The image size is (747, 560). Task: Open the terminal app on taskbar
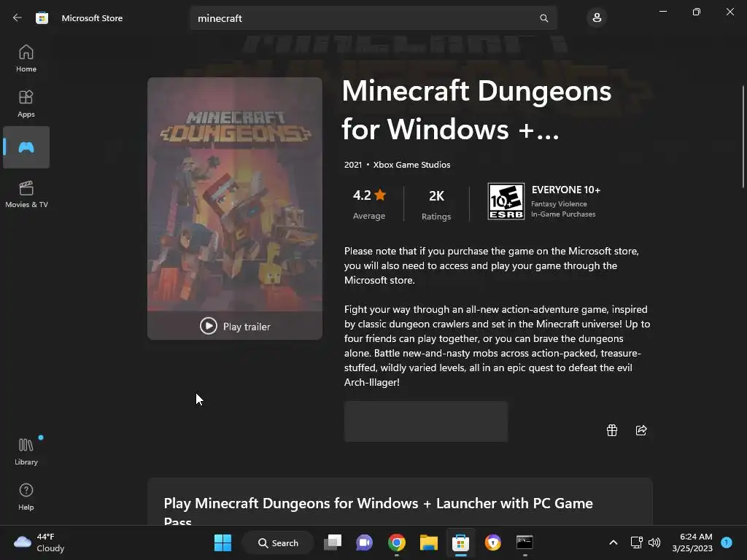(525, 542)
